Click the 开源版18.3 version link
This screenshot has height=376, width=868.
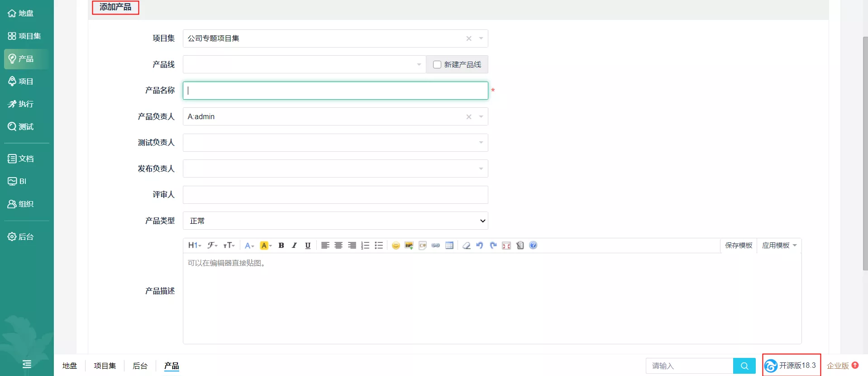click(x=791, y=365)
